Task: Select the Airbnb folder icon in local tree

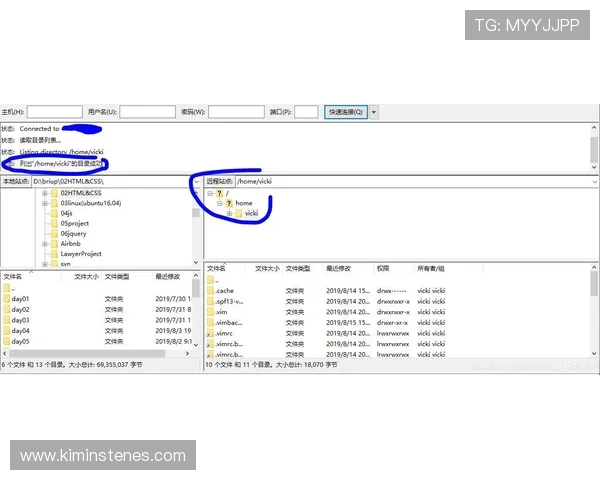Action: click(x=54, y=244)
